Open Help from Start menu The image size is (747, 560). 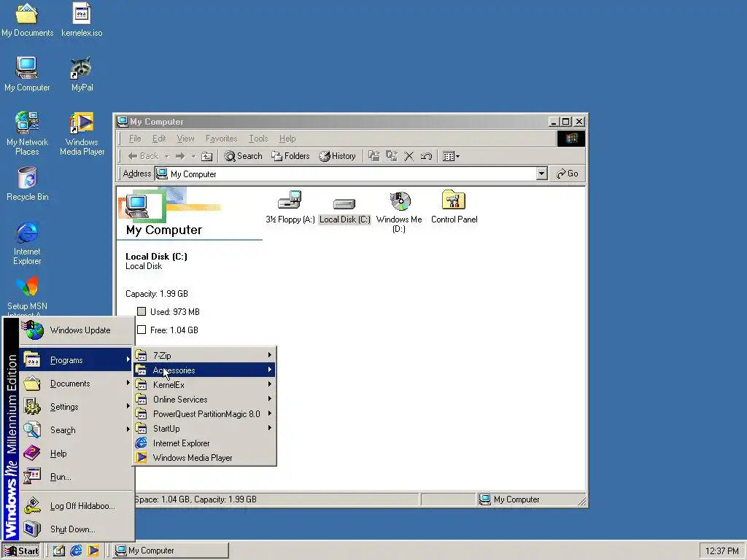77,454
